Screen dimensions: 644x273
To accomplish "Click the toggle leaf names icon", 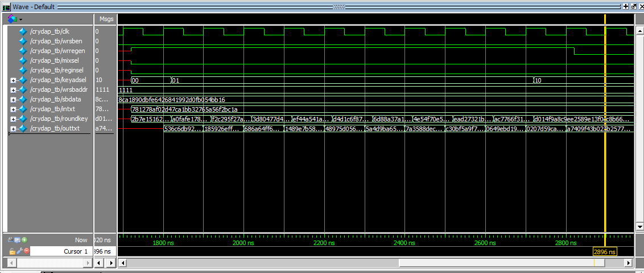I will pos(10,240).
